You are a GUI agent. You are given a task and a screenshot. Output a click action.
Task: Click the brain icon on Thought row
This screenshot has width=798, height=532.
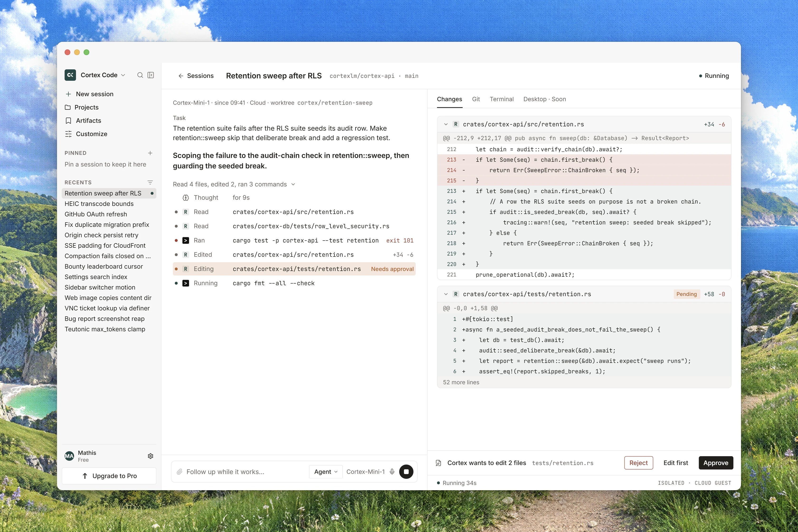pos(185,198)
